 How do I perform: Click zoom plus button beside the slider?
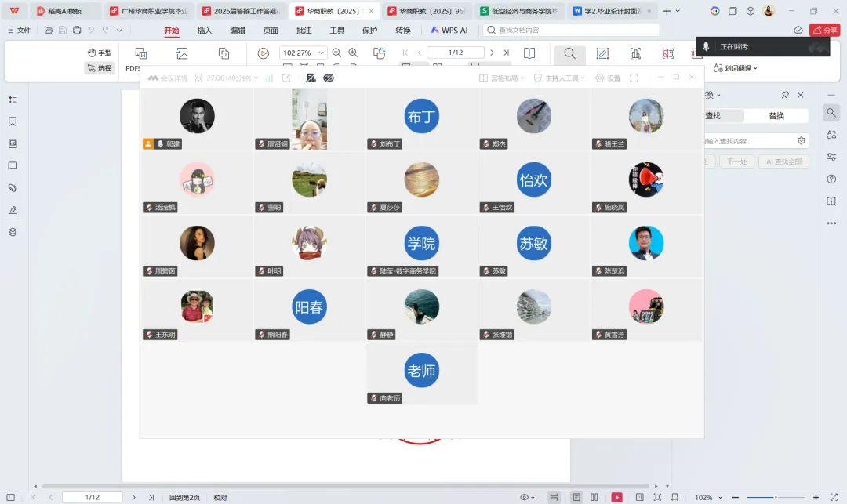tap(816, 497)
